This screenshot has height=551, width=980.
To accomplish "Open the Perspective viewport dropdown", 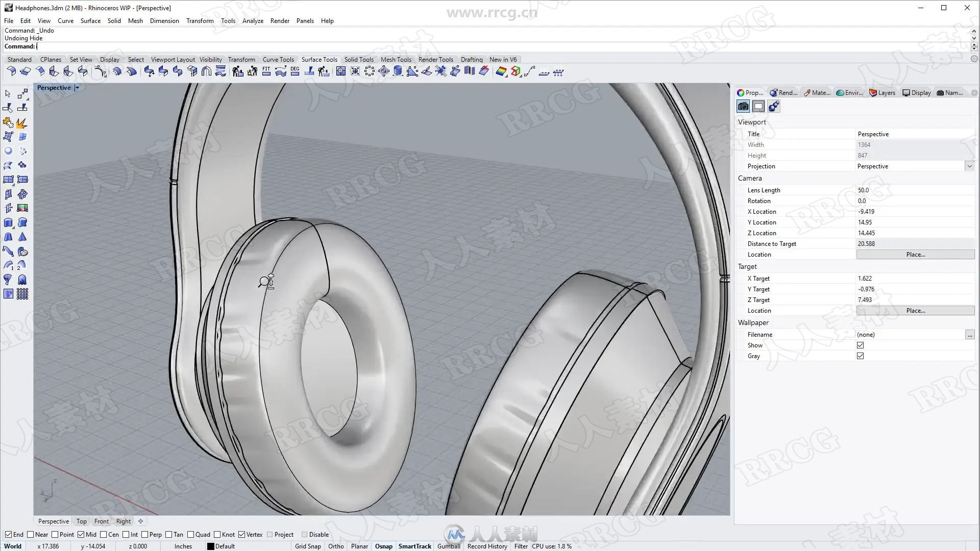I will click(76, 87).
